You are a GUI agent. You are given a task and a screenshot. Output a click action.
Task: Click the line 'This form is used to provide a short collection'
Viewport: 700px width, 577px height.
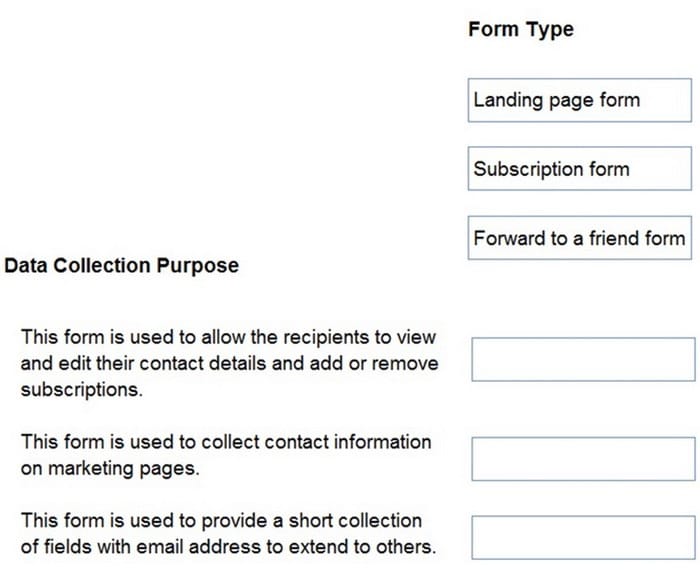coord(221,521)
